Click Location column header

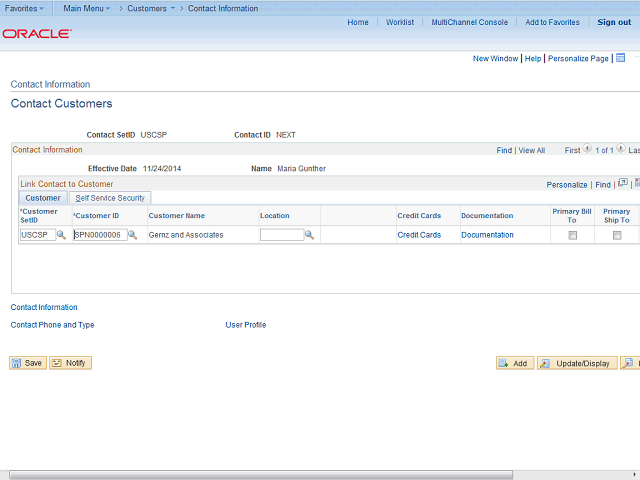(275, 216)
